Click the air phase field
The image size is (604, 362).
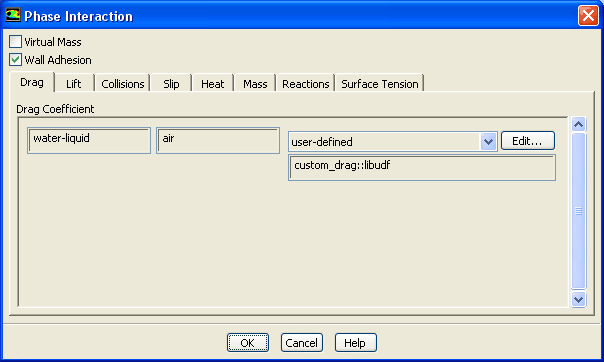point(218,141)
